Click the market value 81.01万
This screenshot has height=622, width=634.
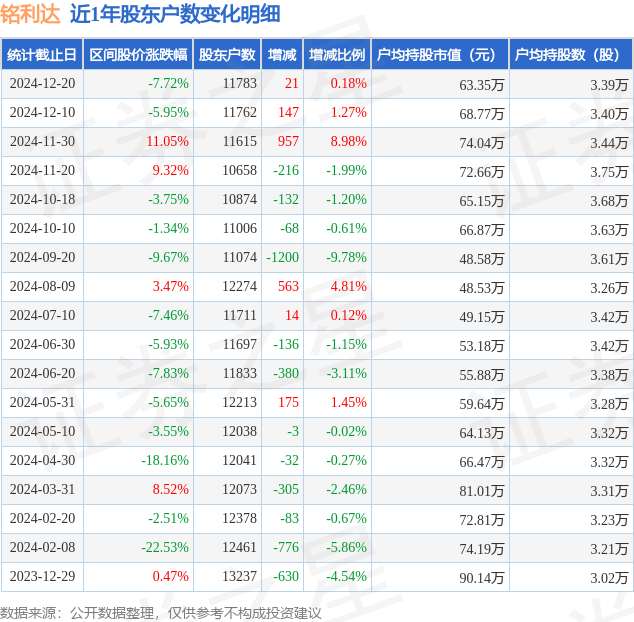(x=482, y=491)
